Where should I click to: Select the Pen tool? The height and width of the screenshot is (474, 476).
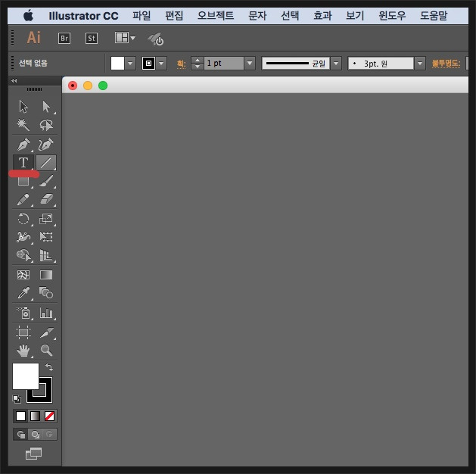pyautogui.click(x=23, y=144)
